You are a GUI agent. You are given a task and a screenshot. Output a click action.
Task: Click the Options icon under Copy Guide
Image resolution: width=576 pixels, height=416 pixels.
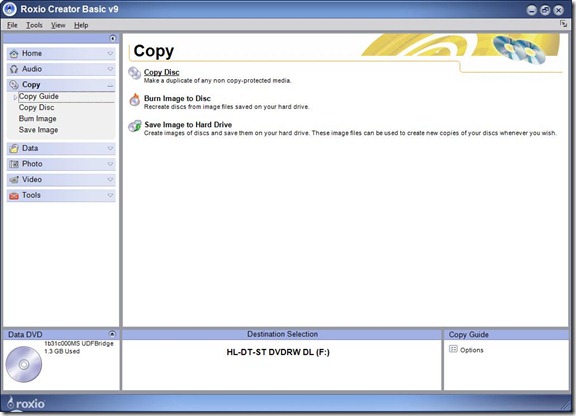click(x=453, y=349)
